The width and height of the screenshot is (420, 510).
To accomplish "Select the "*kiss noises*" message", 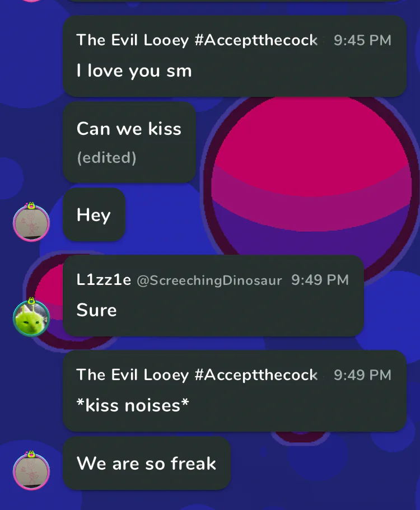I will tap(235, 391).
